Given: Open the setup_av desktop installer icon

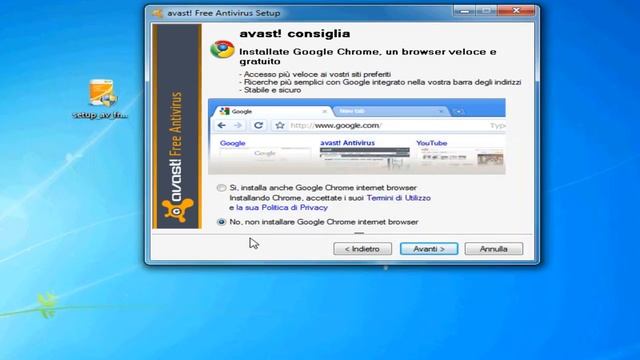Looking at the screenshot, I should coord(101,98).
